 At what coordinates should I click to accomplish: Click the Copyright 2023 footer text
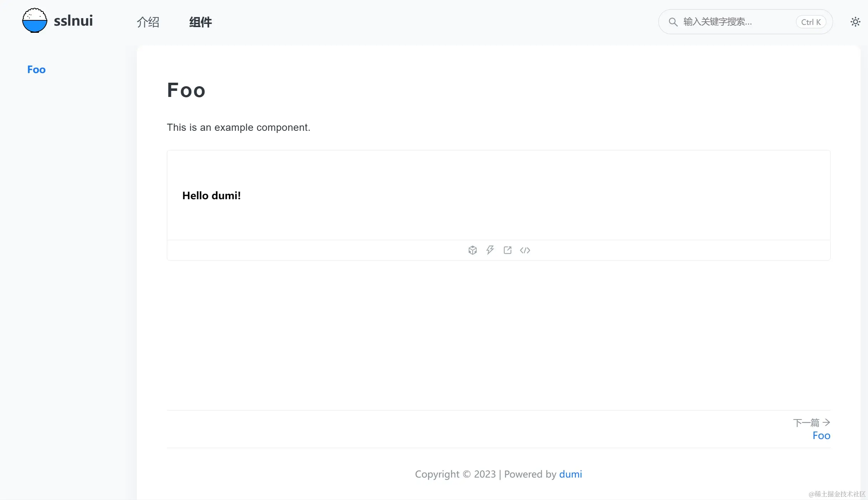[455, 474]
